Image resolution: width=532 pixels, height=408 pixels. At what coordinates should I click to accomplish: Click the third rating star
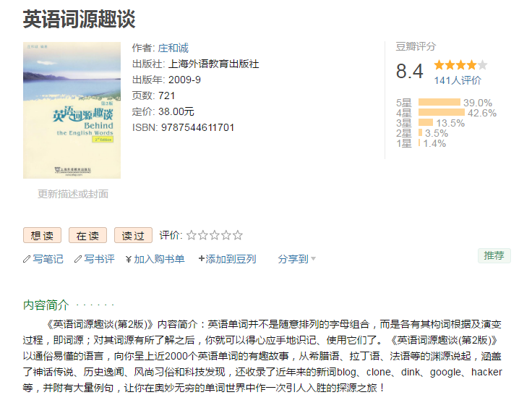215,235
